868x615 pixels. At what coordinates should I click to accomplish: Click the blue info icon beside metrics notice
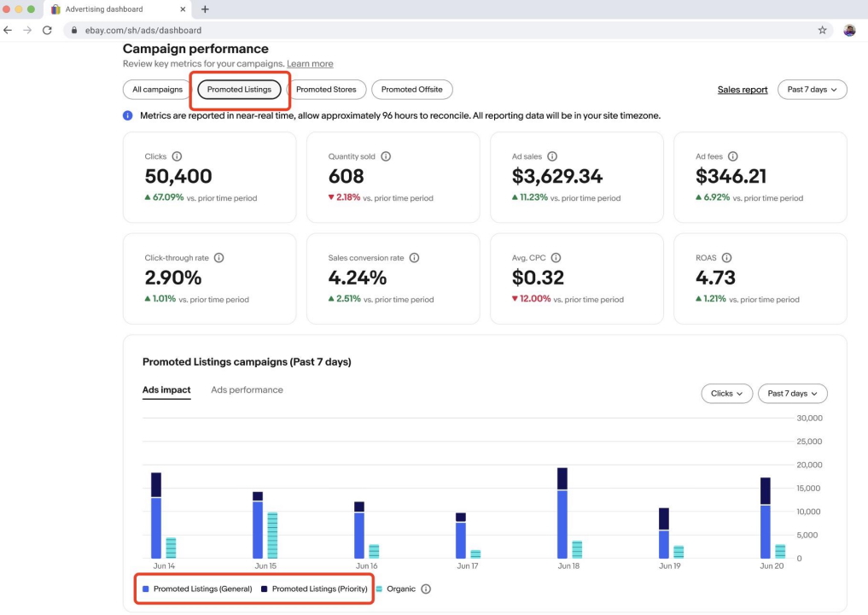(128, 115)
